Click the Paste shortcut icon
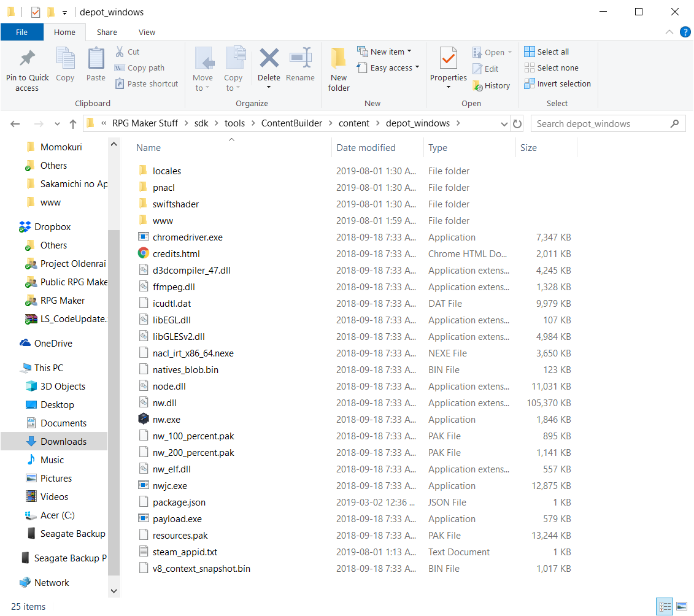694x616 pixels. click(x=120, y=83)
